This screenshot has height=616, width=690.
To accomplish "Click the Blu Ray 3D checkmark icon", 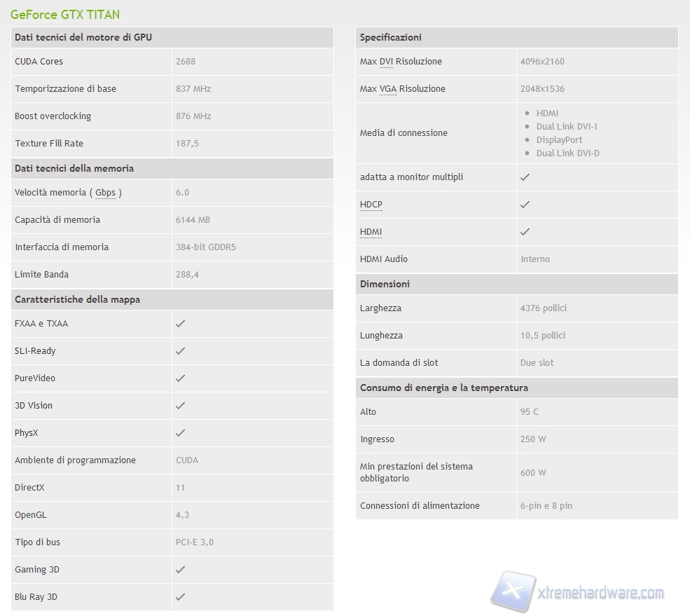I will click(x=180, y=597).
